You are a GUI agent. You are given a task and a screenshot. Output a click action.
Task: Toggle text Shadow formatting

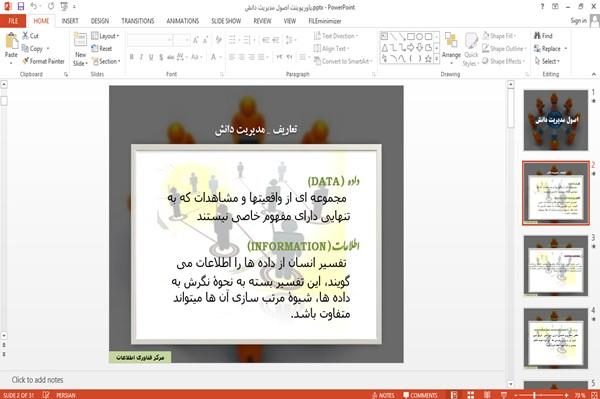coord(161,57)
